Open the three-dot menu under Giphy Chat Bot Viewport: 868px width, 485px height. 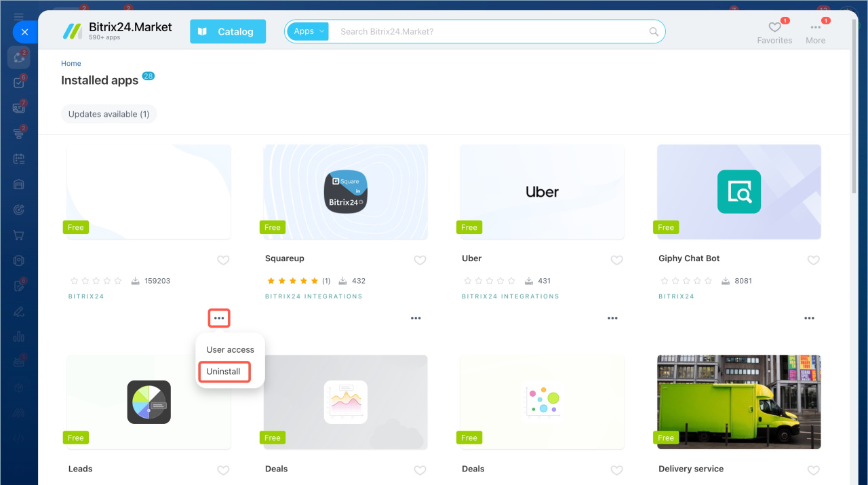pyautogui.click(x=809, y=318)
